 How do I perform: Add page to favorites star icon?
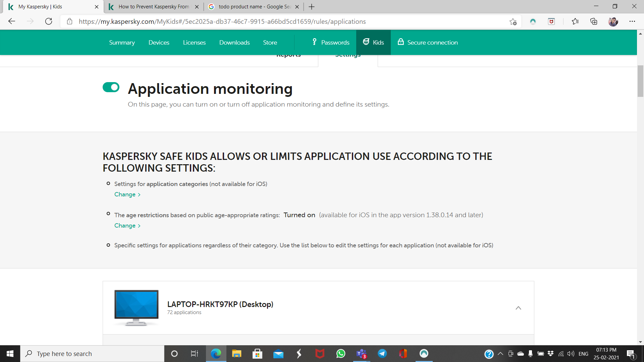click(x=513, y=21)
